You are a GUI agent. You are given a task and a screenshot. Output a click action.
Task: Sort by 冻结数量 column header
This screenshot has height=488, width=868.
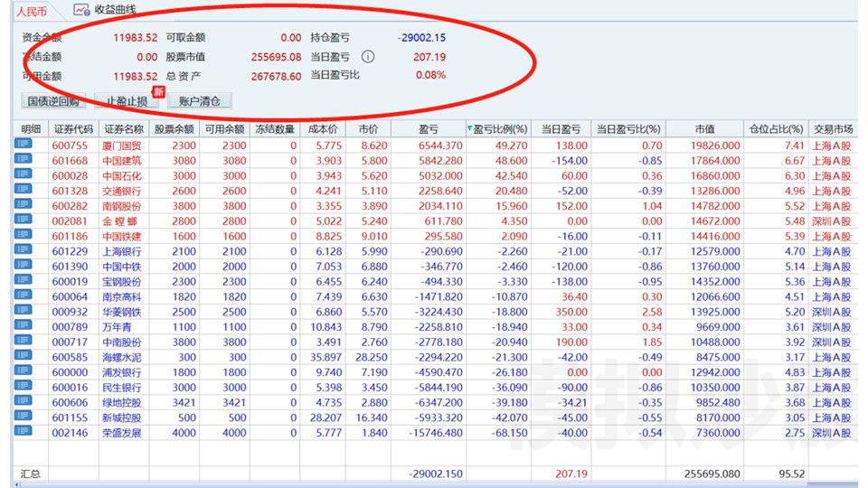[x=275, y=129]
